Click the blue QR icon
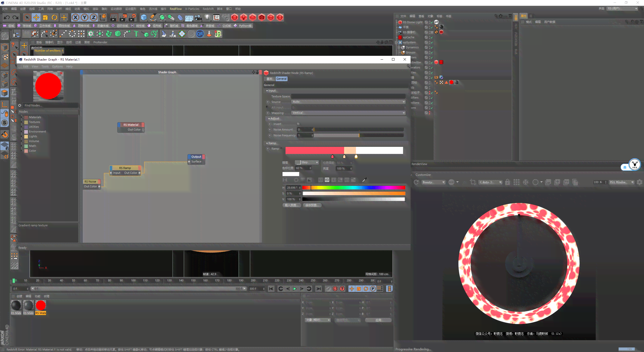 (200, 34)
